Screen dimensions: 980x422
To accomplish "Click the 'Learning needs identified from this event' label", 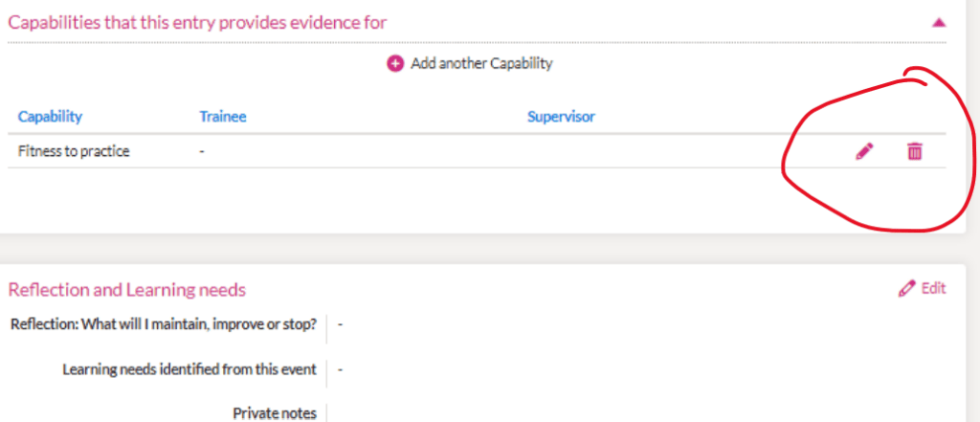I will (x=189, y=368).
